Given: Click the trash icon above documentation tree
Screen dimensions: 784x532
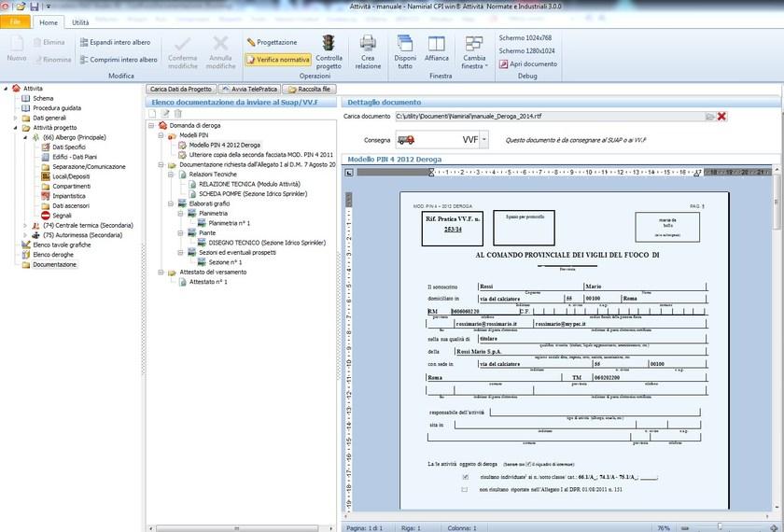Looking at the screenshot, I should [177, 113].
